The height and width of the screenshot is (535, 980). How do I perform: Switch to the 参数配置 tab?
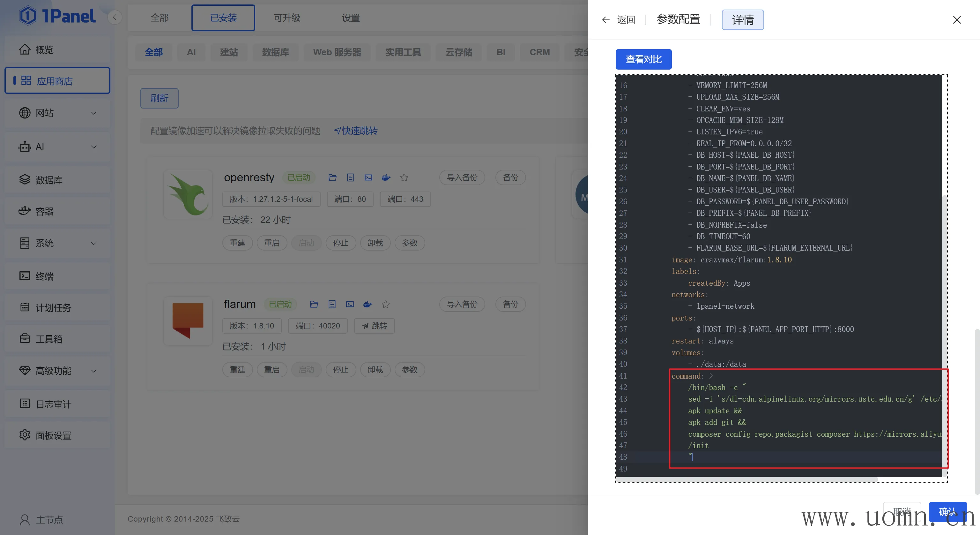coord(678,20)
